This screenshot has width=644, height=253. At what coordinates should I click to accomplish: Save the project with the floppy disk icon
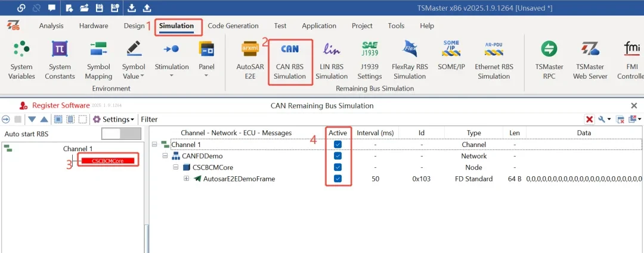[x=99, y=8]
